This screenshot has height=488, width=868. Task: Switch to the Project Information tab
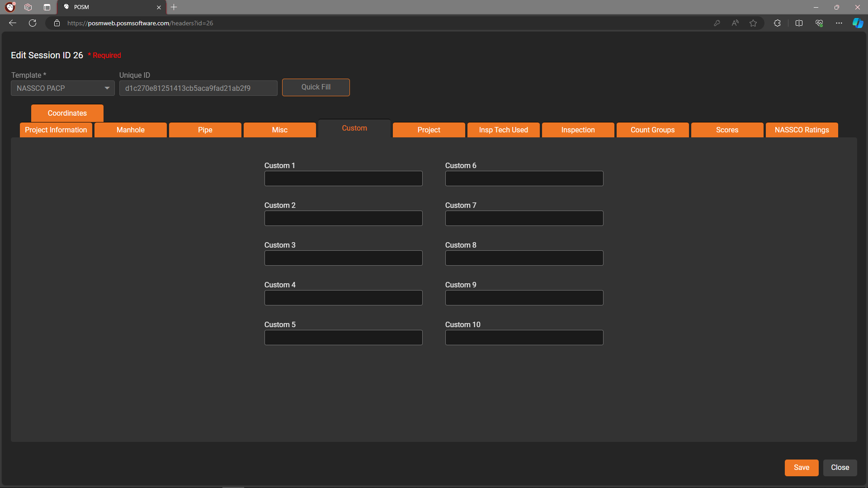point(56,130)
